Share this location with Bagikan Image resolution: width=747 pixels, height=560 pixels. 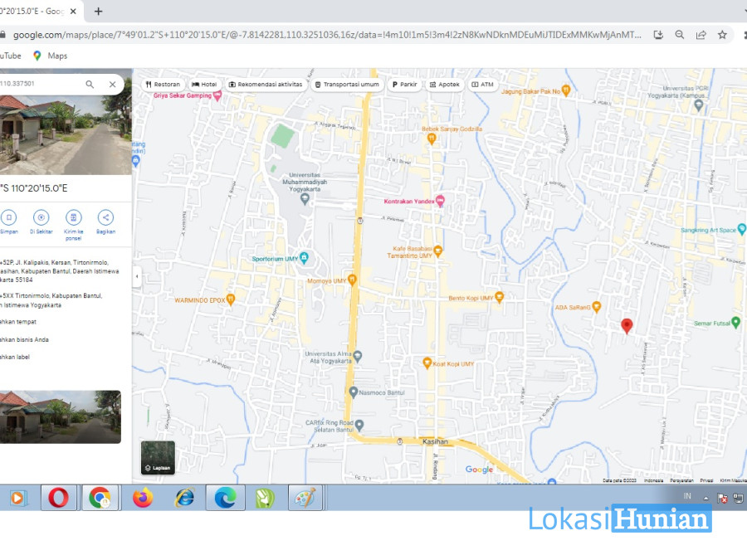pyautogui.click(x=105, y=222)
